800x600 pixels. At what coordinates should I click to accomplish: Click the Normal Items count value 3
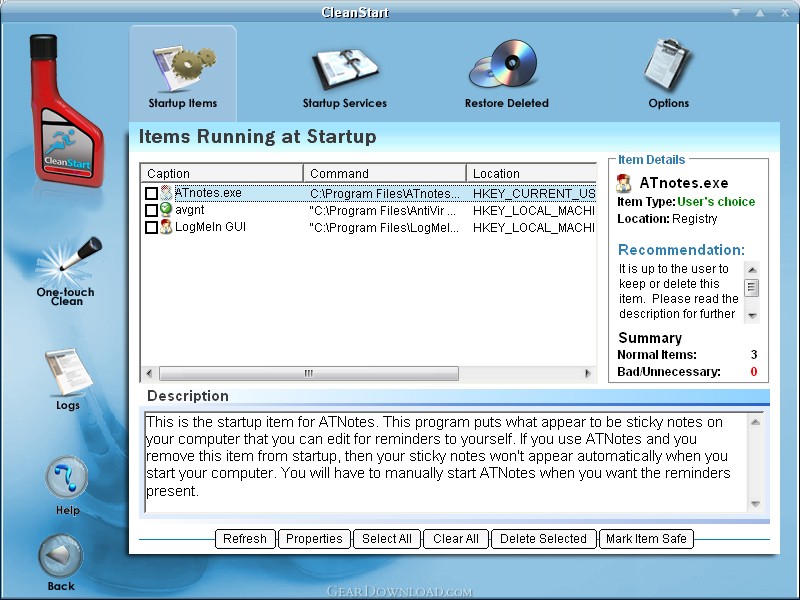754,355
